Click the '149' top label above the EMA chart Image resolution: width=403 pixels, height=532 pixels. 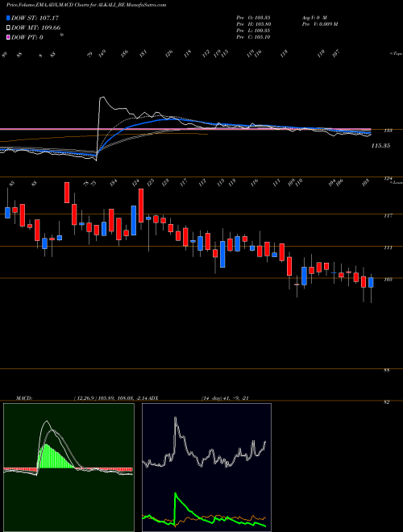tap(102, 54)
